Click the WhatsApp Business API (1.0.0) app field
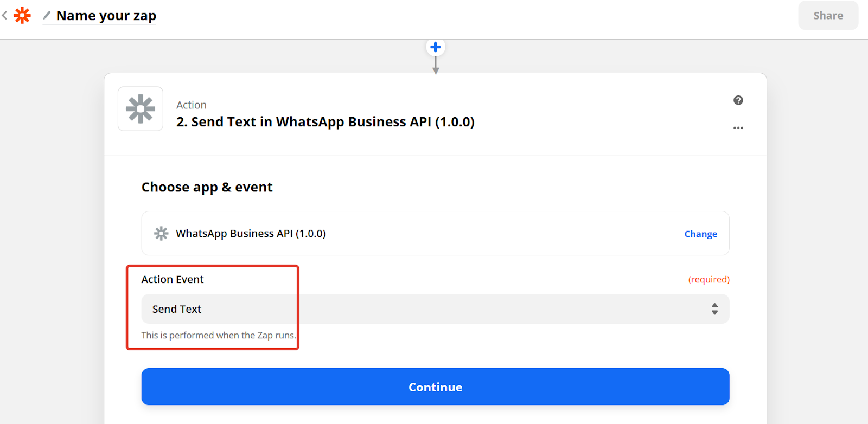 click(x=435, y=233)
